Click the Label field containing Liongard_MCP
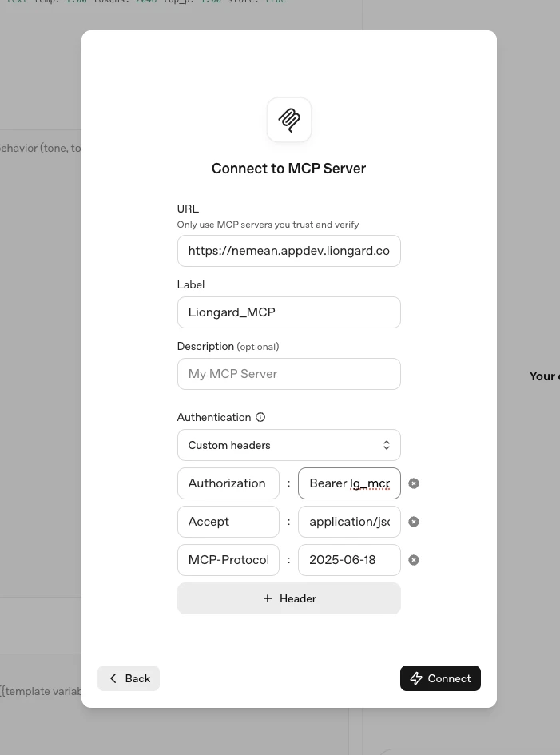Screen dimensions: 560x755 [x=289, y=312]
